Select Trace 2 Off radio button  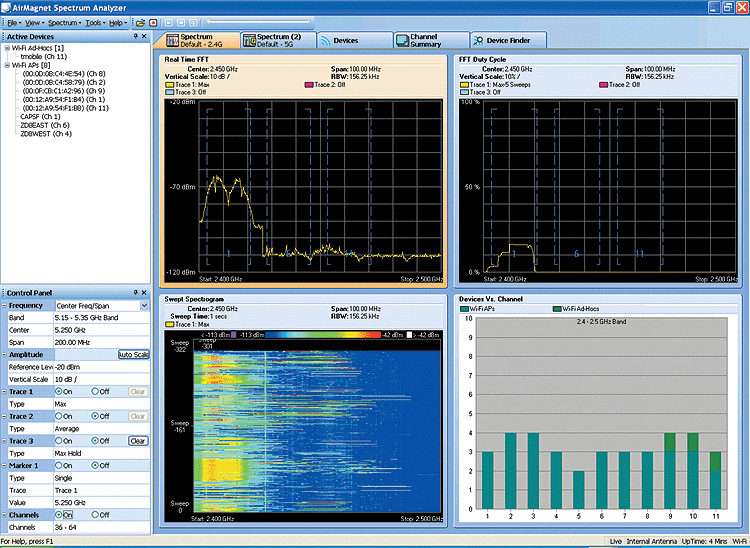[x=95, y=416]
